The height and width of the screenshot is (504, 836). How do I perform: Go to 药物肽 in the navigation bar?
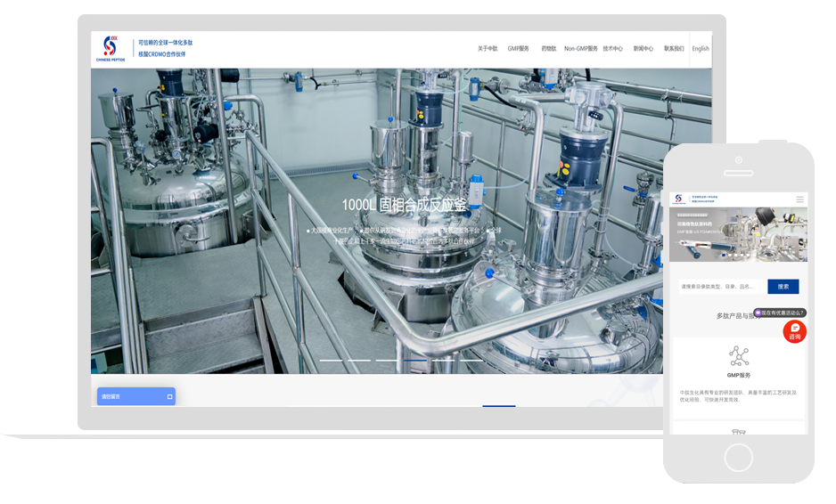(548, 49)
